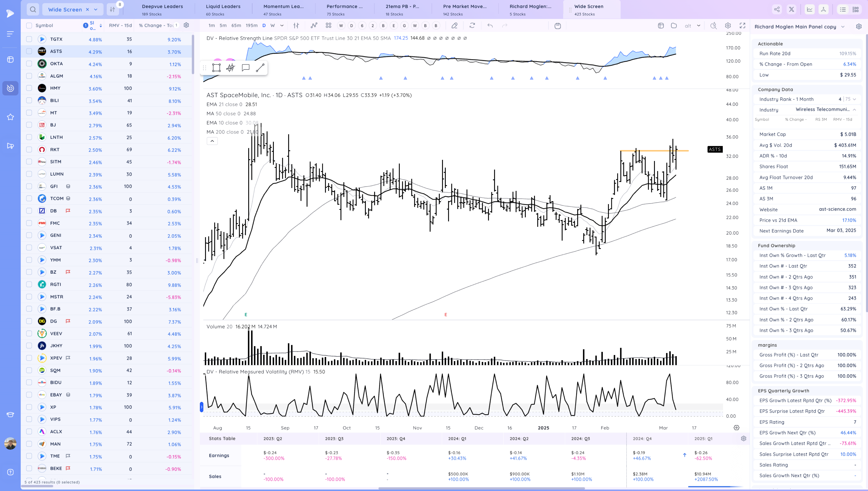868x491 pixels.
Task: Check the HMY row checkbox
Action: pos(29,88)
